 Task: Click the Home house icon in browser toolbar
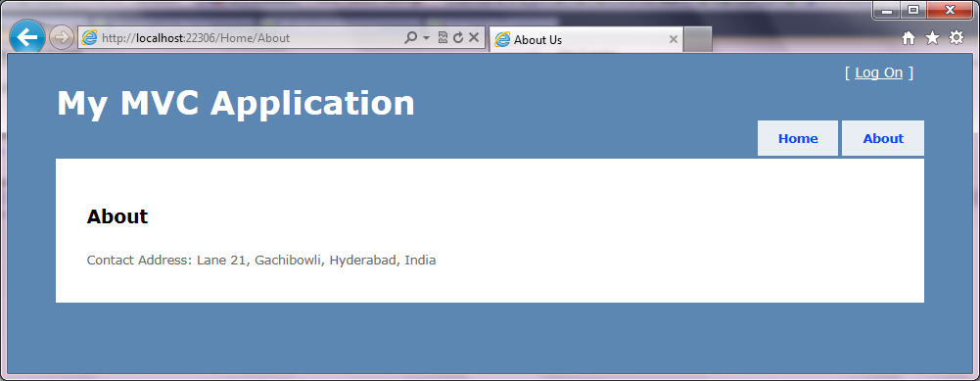click(x=909, y=39)
